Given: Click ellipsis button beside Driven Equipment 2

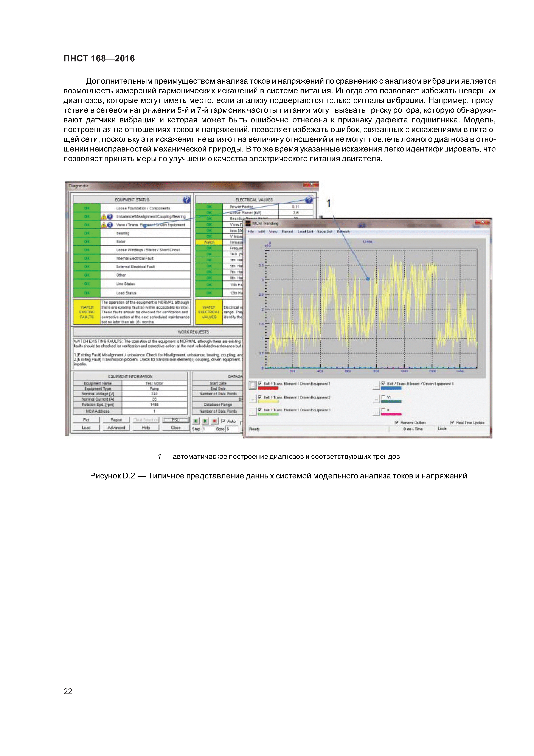Looking at the screenshot, I should click(252, 399).
